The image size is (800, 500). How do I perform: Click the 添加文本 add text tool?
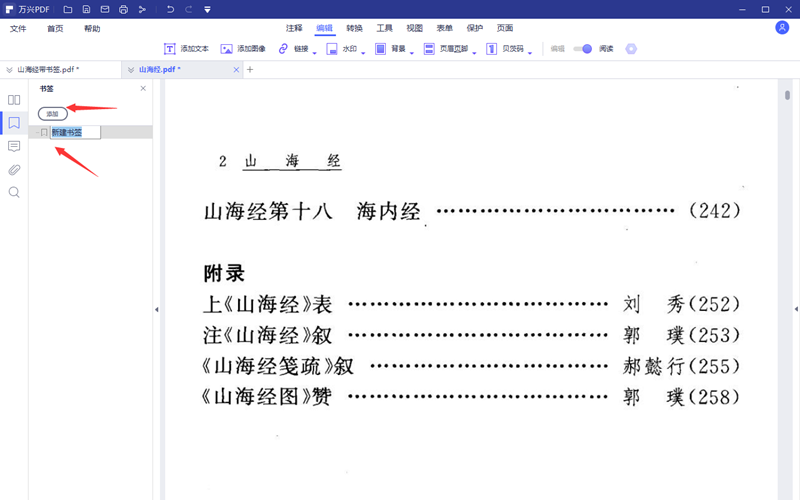pyautogui.click(x=186, y=49)
